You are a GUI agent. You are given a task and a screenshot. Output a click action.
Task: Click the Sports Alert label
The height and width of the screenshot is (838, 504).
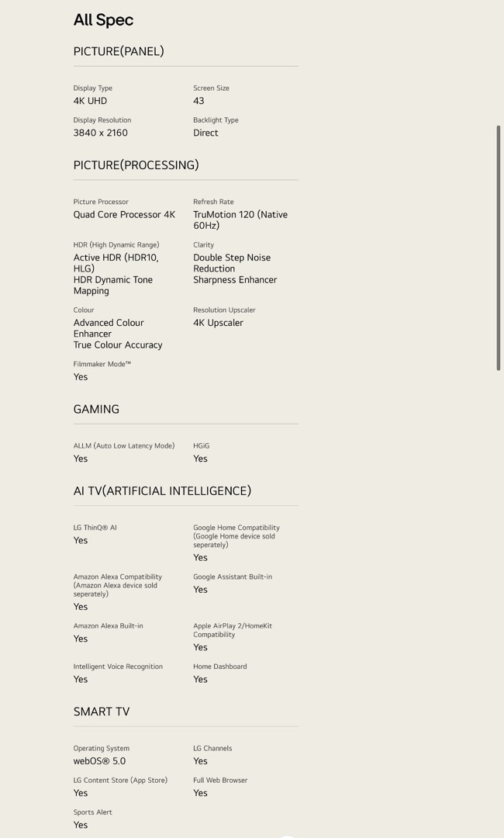click(92, 812)
